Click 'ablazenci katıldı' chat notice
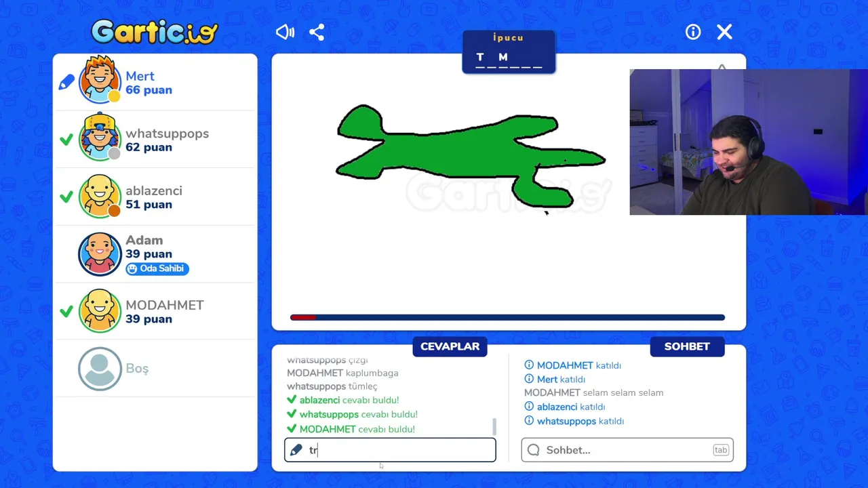The image size is (868, 488). [x=565, y=407]
